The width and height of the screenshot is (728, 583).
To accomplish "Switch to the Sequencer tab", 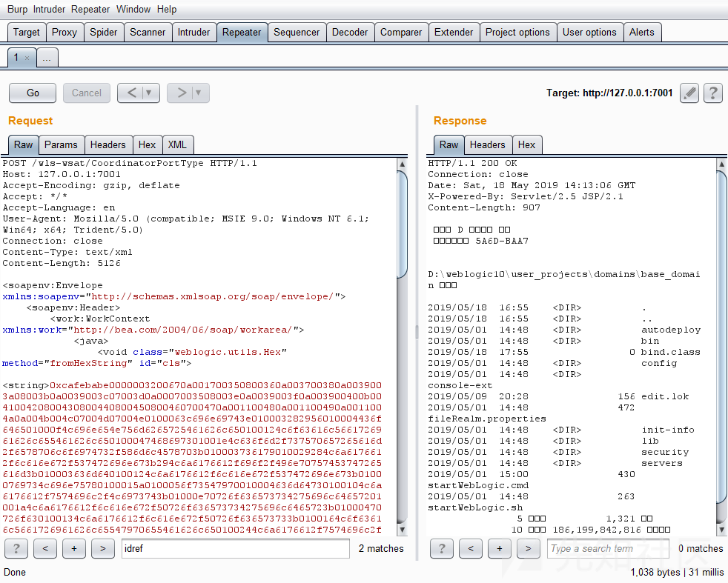I will (297, 33).
